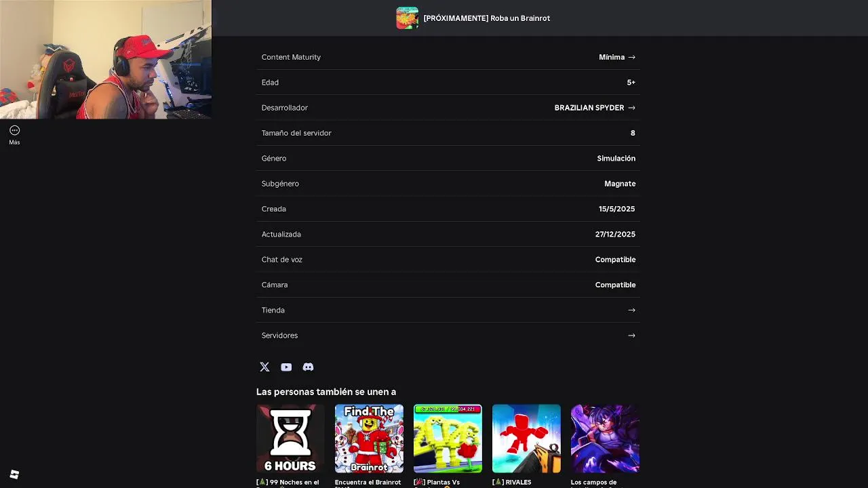
Task: Click the Edad 5+ value
Action: coord(631,82)
